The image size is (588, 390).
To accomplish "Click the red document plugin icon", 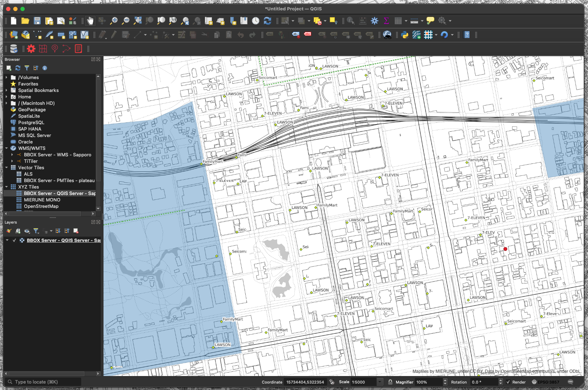I will 78,49.
